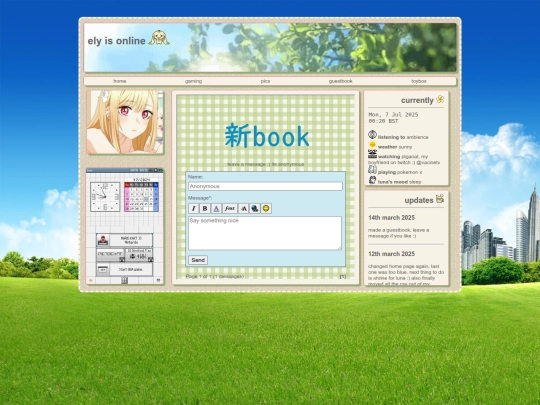This screenshot has height=405, width=540.
Task: Focus the Name input field
Action: 265,186
